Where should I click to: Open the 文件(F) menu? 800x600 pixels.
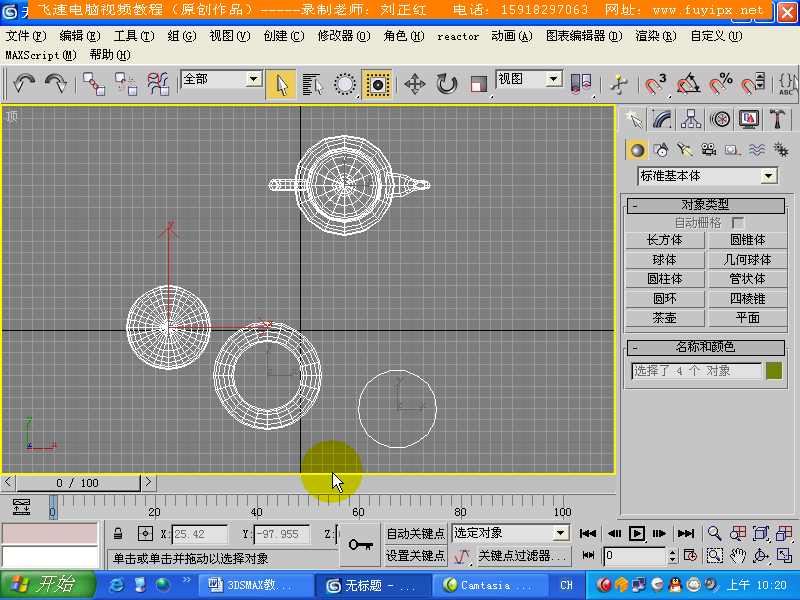tap(26, 36)
